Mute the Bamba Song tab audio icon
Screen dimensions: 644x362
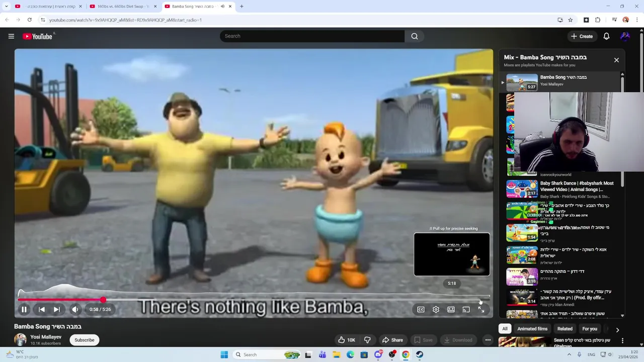(222, 7)
